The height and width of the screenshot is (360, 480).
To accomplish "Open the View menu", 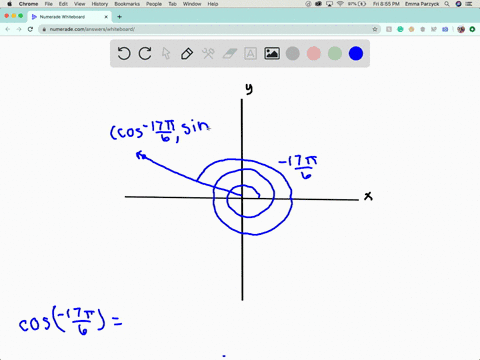I will pyautogui.click(x=79, y=4).
